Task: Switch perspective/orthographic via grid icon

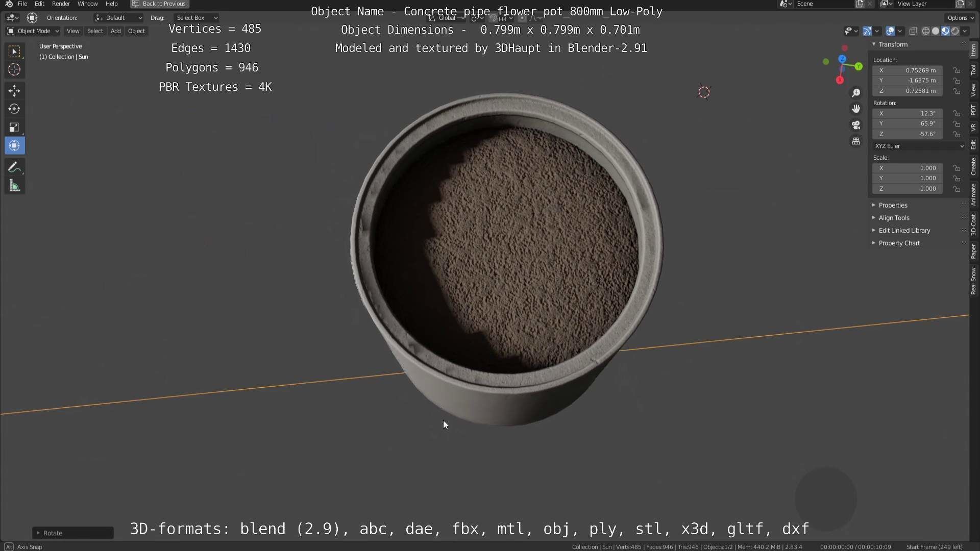Action: [x=856, y=141]
